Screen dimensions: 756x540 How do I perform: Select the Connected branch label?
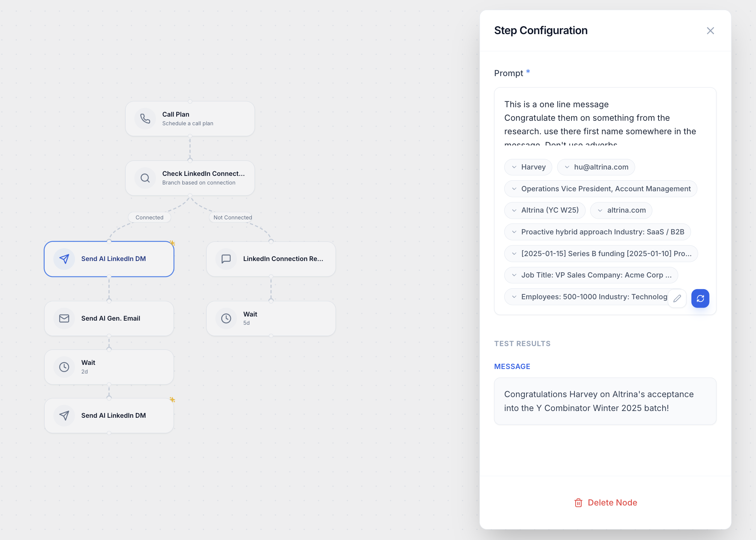pos(149,217)
